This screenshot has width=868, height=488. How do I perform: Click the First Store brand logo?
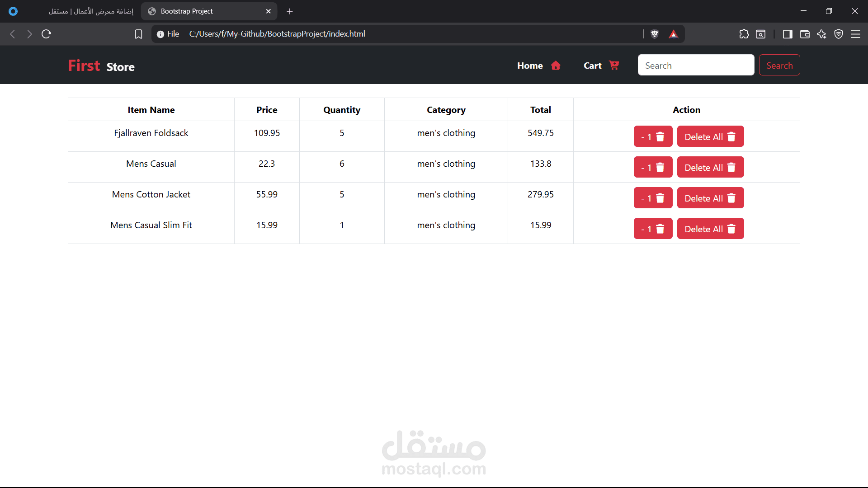point(101,66)
